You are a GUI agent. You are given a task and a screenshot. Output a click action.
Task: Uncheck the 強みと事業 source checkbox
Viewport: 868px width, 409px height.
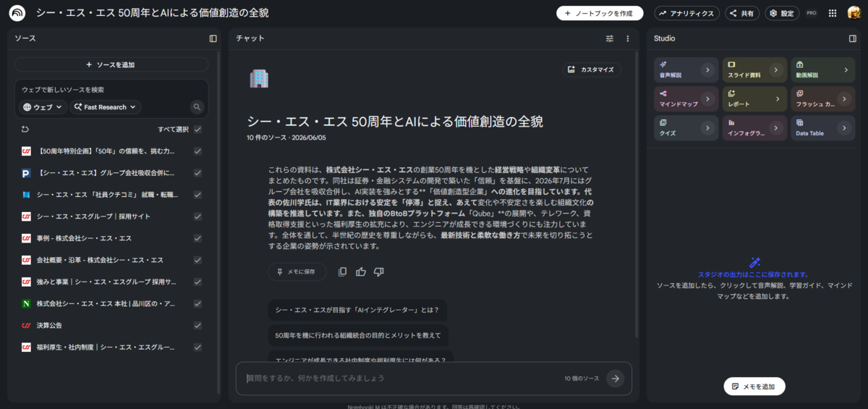(x=197, y=282)
